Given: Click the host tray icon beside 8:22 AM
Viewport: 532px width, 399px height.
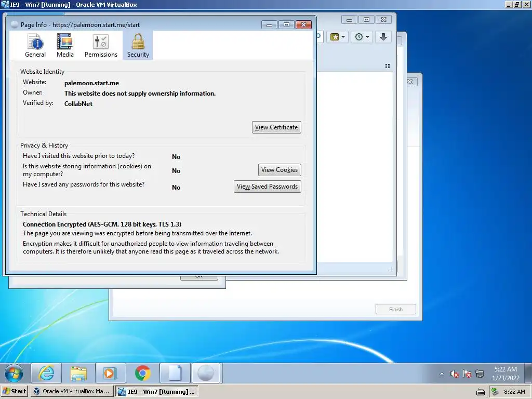Looking at the screenshot, I should 495,392.
